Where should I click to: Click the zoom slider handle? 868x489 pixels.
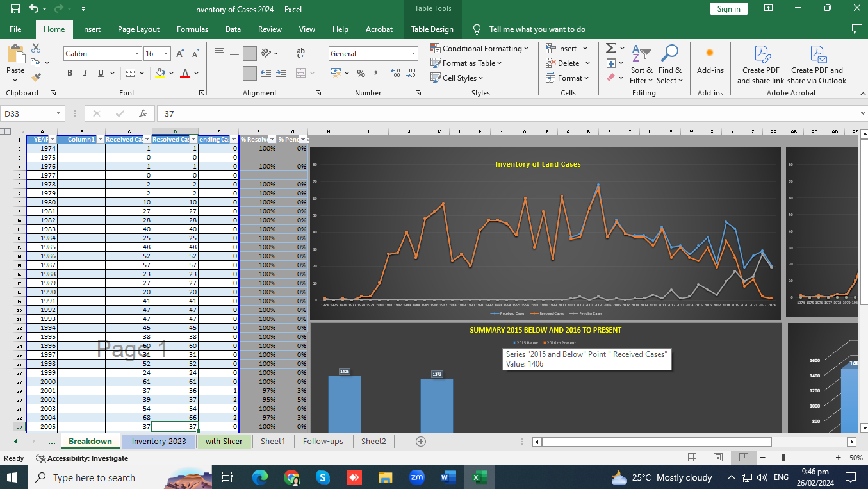click(x=783, y=458)
